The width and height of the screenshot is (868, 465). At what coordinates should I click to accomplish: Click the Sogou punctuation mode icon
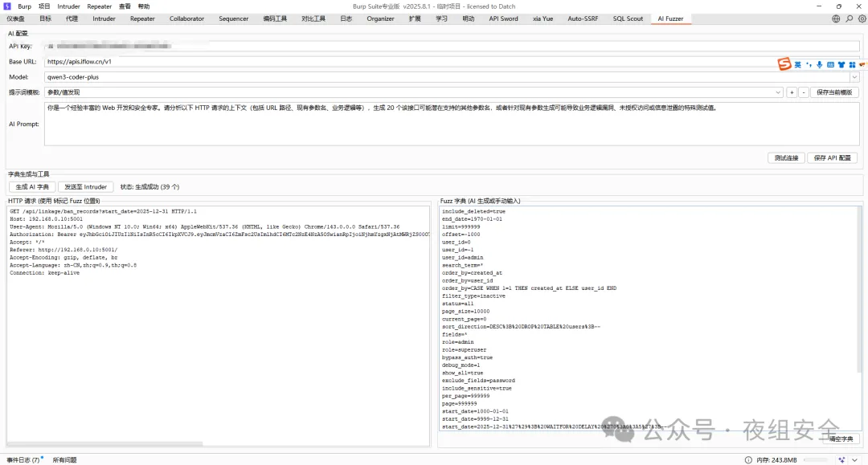(x=809, y=65)
